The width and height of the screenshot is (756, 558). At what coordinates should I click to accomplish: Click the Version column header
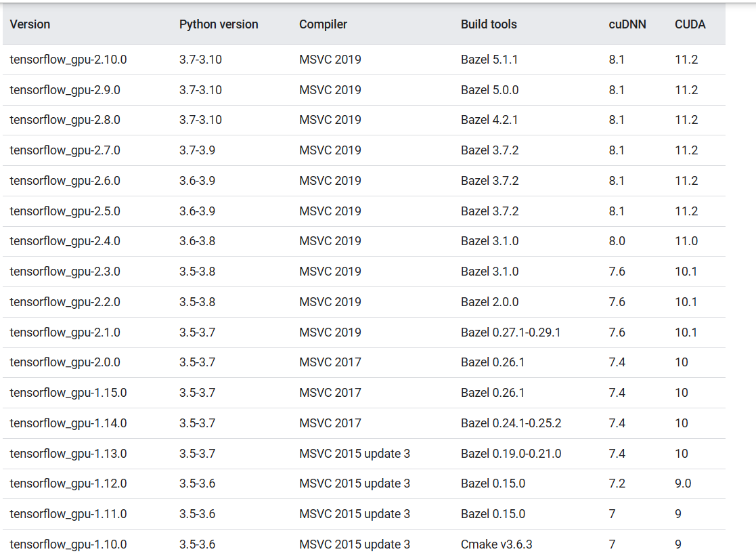pos(30,24)
